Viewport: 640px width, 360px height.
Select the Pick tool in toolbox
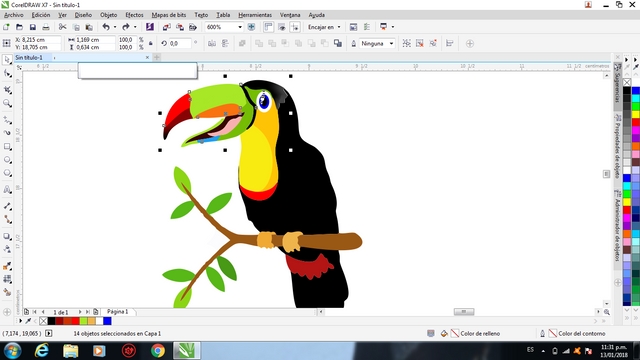click(7, 60)
